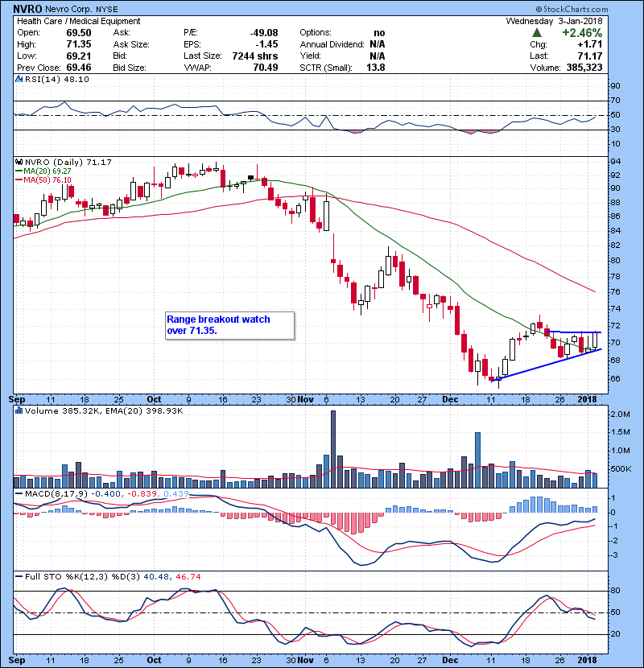This screenshot has height=668, width=644.
Task: Click the green up-arrow change indicator
Action: 537,33
